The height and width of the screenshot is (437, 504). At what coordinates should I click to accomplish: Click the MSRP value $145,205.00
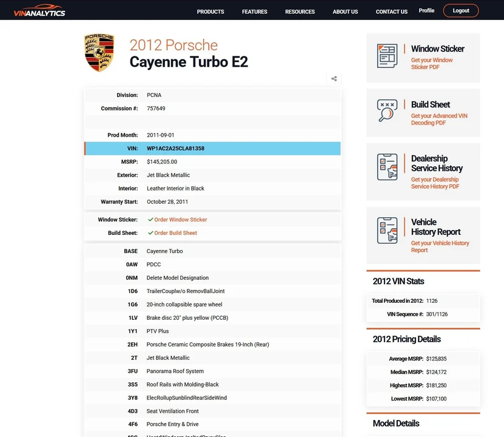162,161
